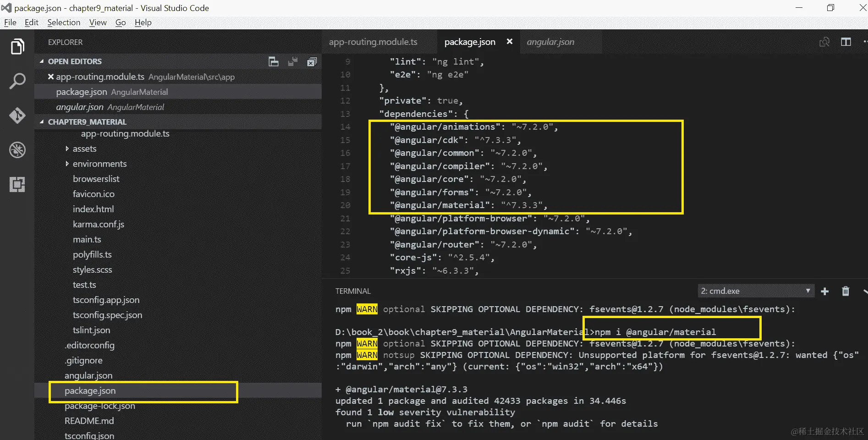This screenshot has width=868, height=440.
Task: Click Save All icon in Open Editors header
Action: pos(293,61)
